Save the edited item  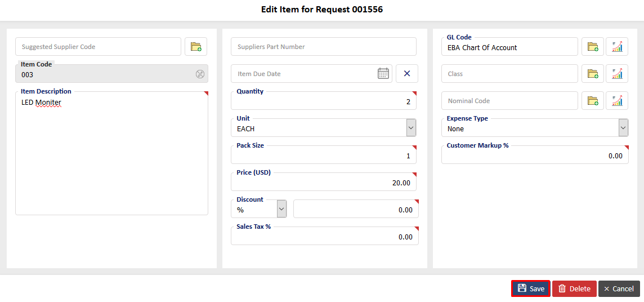[531, 289]
